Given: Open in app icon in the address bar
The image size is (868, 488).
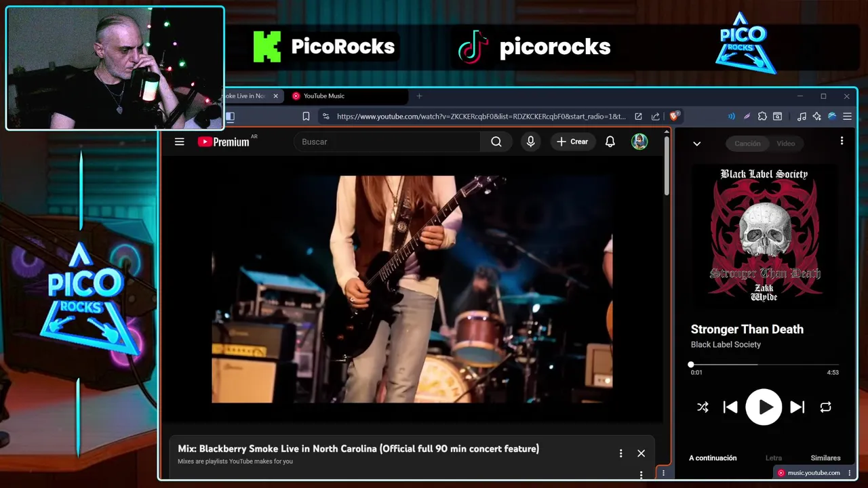Looking at the screenshot, I should pos(638,117).
